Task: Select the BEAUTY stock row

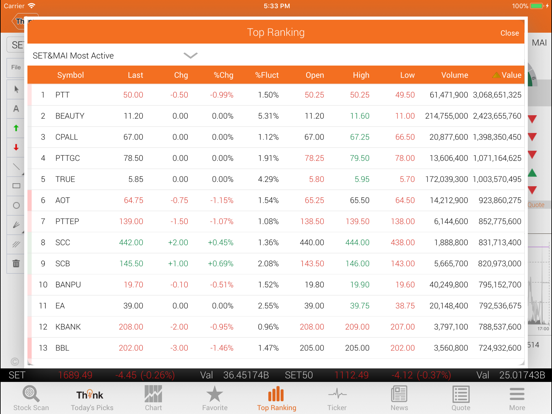Action: pyautogui.click(x=276, y=116)
